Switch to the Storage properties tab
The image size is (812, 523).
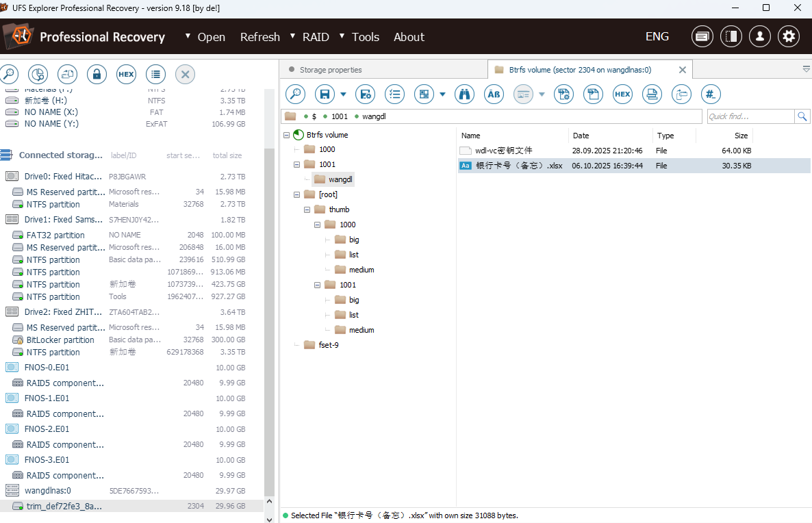(x=331, y=70)
